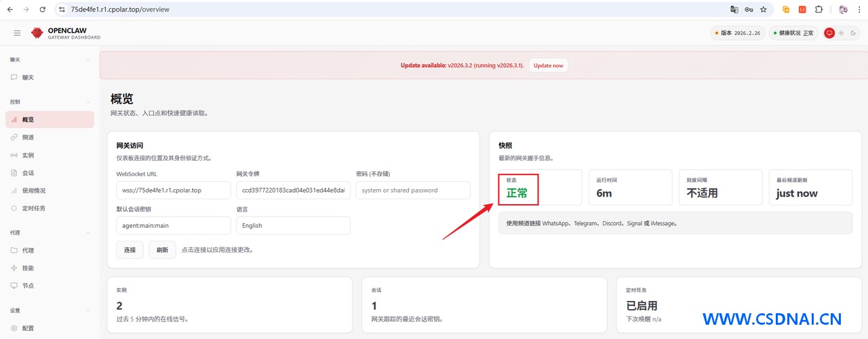This screenshot has width=868, height=339.
Task: Open the browser three-dot menu
Action: (859, 9)
